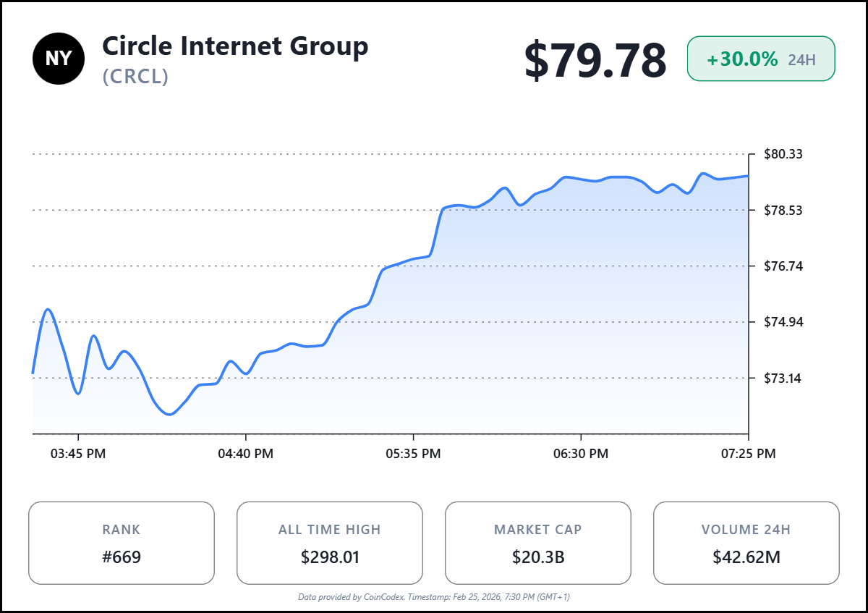Click the $80.33 price axis label

(x=783, y=154)
